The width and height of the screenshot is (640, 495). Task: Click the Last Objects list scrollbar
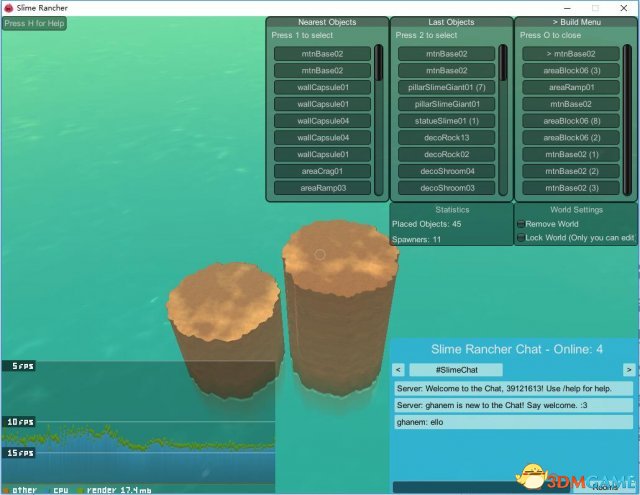[x=503, y=120]
